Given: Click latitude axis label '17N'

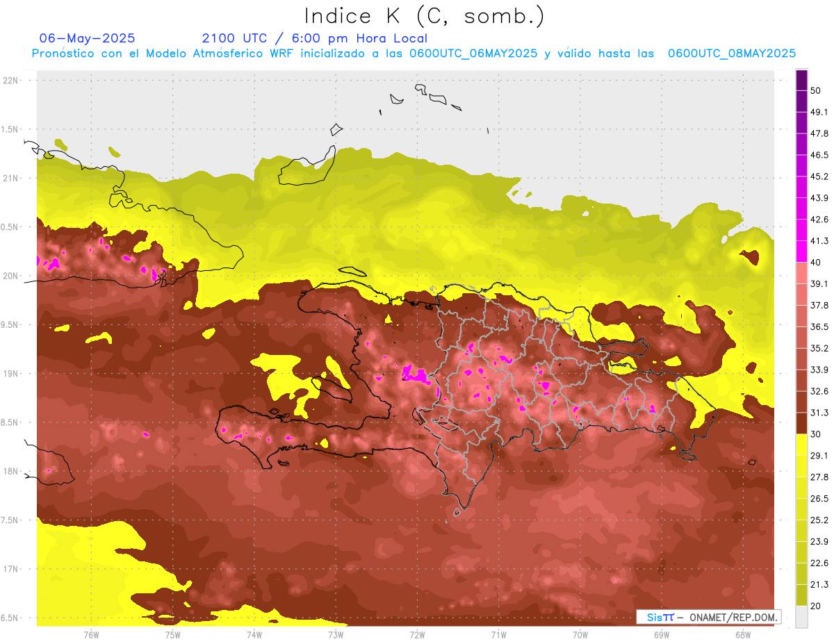Looking at the screenshot, I should (12, 569).
